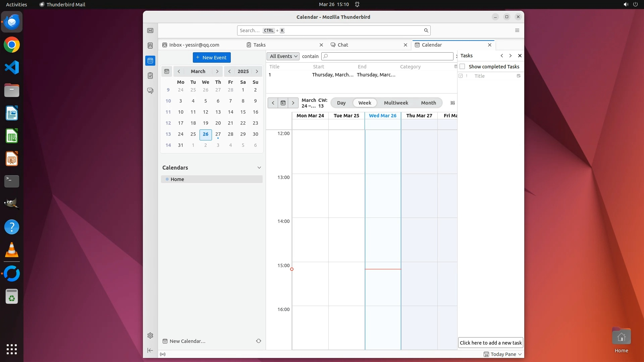The width and height of the screenshot is (644, 362).
Task: Click the New Event button
Action: point(212,58)
